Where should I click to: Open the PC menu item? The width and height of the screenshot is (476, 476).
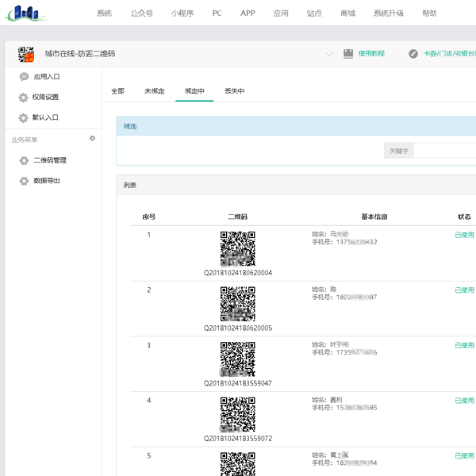tap(217, 13)
